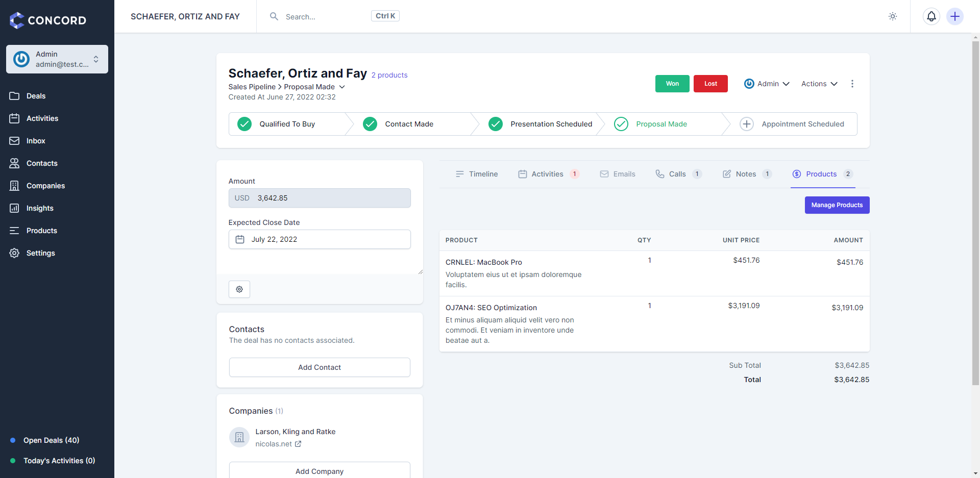This screenshot has height=478, width=980.
Task: Click the notifications bell icon
Action: (x=931, y=16)
